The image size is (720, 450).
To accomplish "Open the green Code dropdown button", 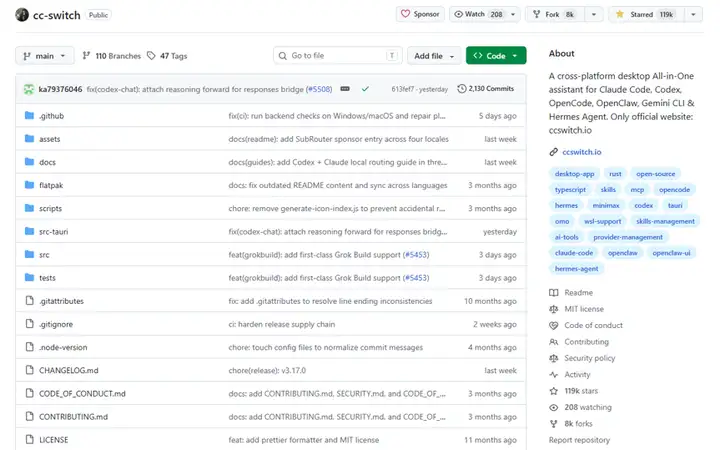I will pos(496,56).
